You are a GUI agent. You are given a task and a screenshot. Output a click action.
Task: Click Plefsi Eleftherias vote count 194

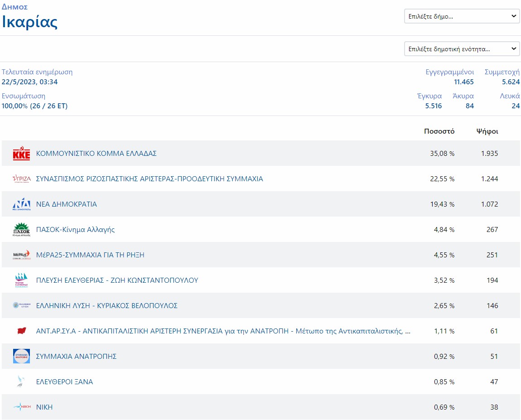click(492, 280)
